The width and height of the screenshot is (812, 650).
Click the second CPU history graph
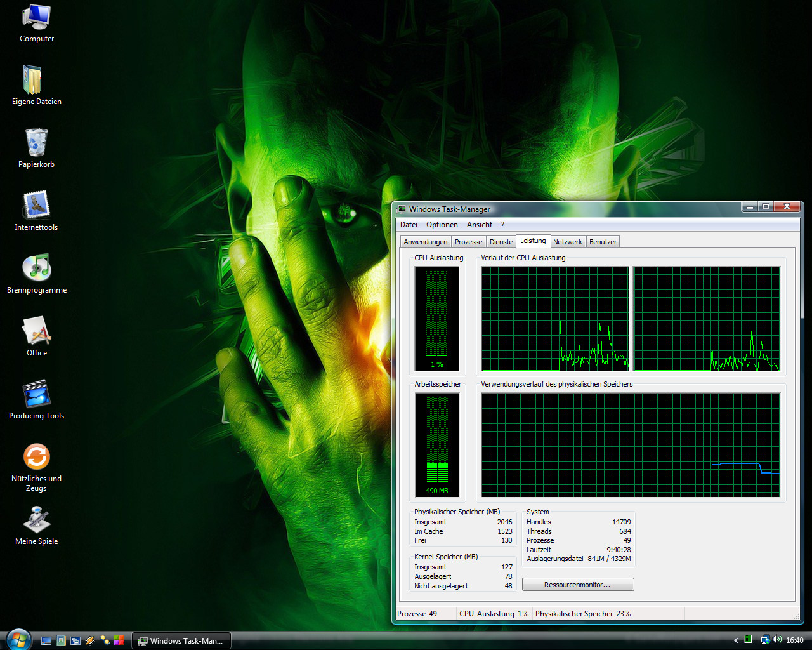coord(707,318)
